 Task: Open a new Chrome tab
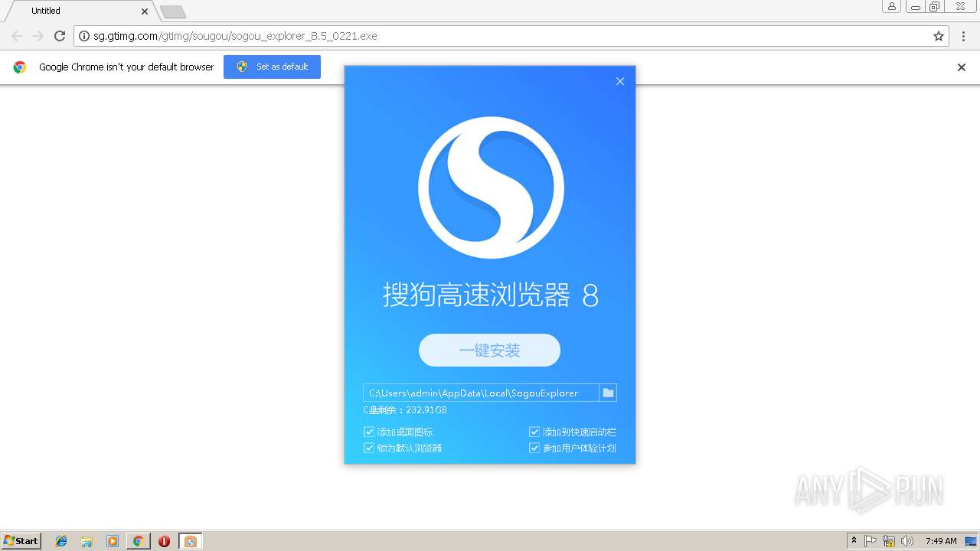point(173,11)
